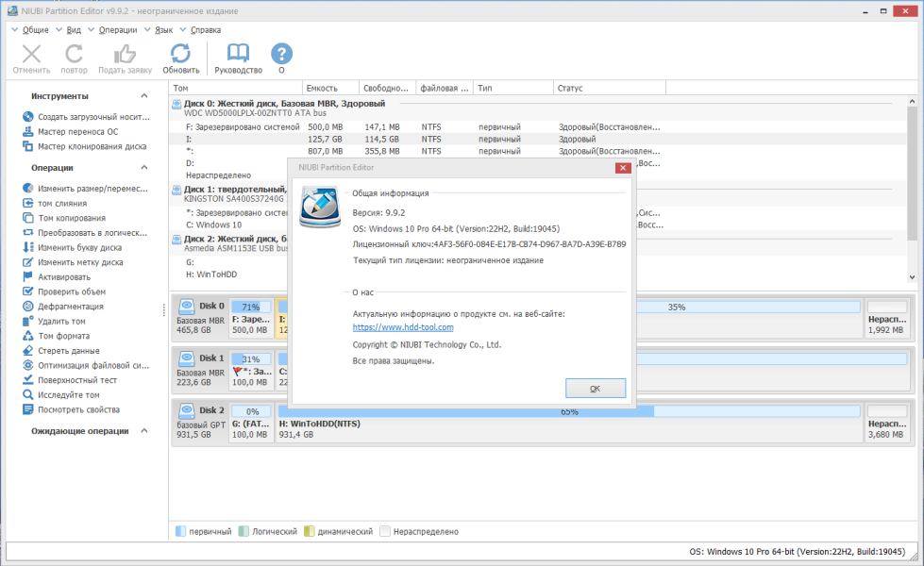Choose Проверить объем operation

pos(64,291)
